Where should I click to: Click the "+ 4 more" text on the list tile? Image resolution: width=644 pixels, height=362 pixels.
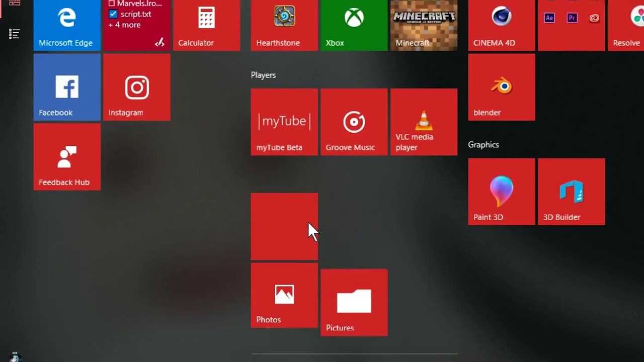coord(125,25)
